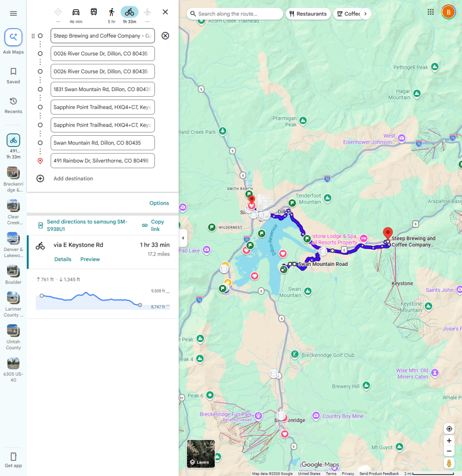Image resolution: width=462 pixels, height=476 pixels.
Task: Click Send Product Feedback link
Action: [379, 474]
